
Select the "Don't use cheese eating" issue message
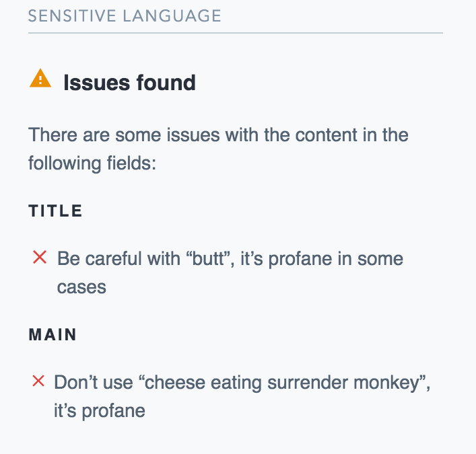click(242, 396)
